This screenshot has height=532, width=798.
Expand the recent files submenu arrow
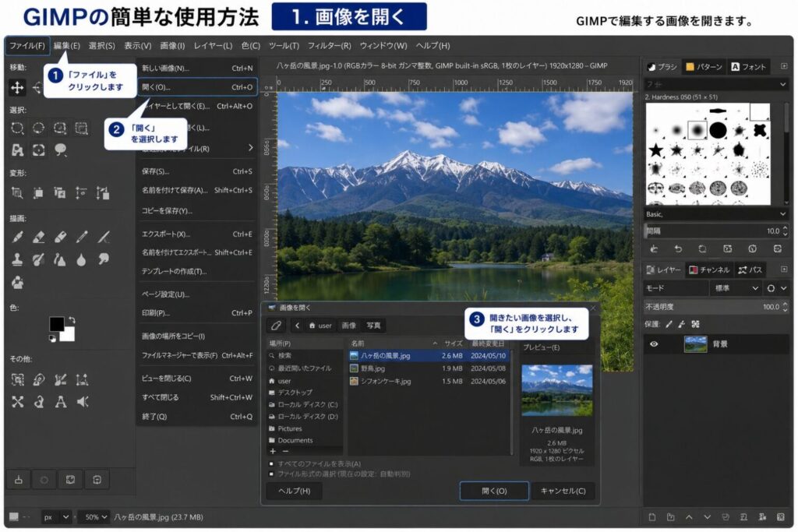(250, 148)
